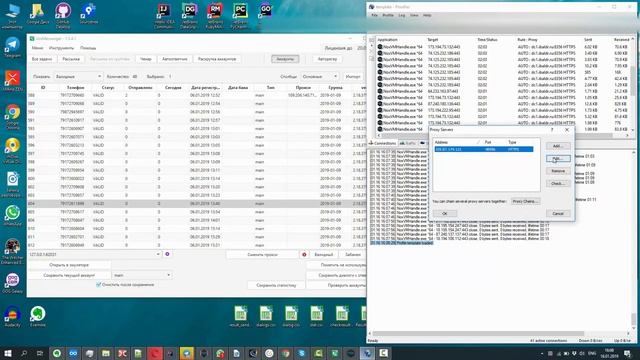Screen dimensions: 640x360
Task: Open the Инструменты menu
Action: click(61, 48)
